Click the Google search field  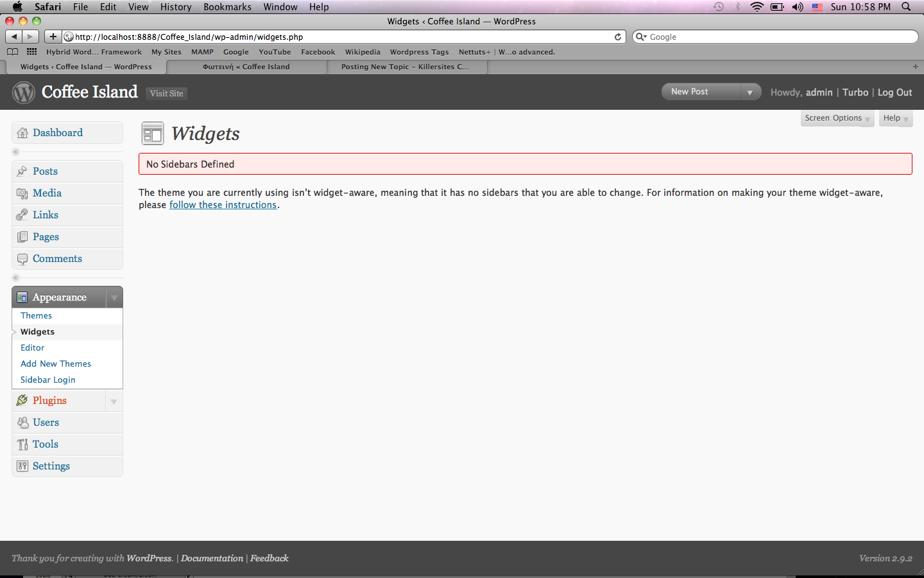(775, 37)
